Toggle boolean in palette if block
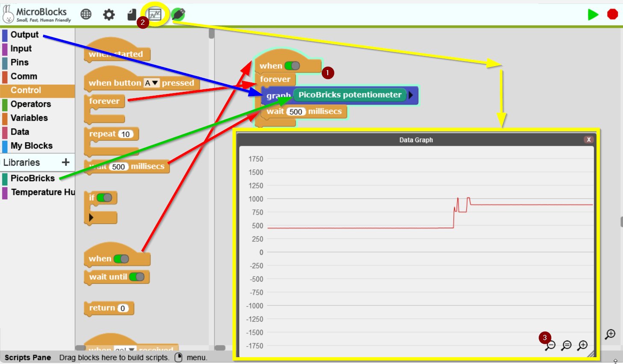This screenshot has width=623, height=364. pos(104,197)
